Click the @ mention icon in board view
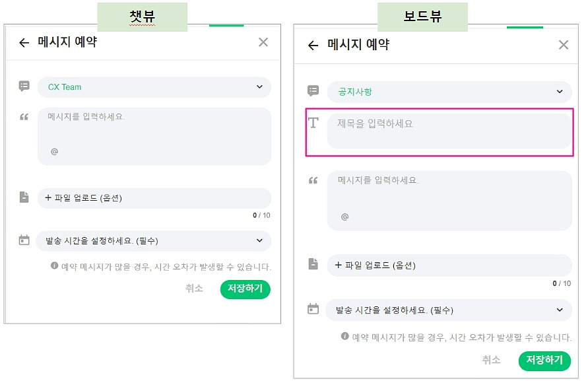This screenshot has width=588, height=385. coord(344,217)
